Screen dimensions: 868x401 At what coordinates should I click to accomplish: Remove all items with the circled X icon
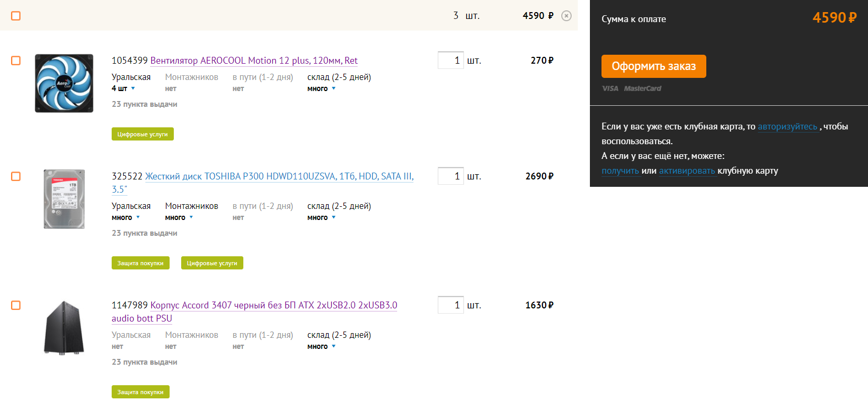pyautogui.click(x=566, y=16)
